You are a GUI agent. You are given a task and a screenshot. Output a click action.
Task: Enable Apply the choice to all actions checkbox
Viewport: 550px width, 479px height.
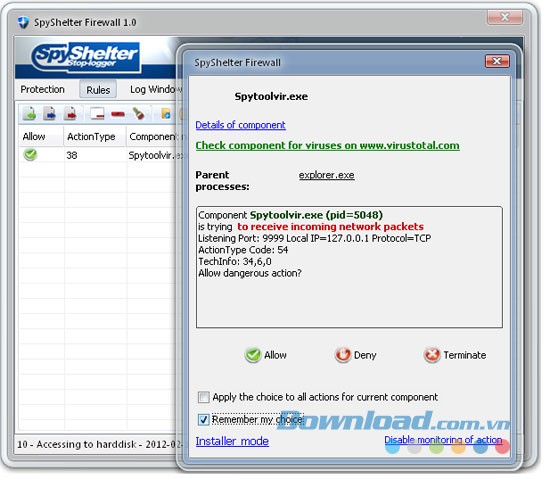pyautogui.click(x=203, y=397)
